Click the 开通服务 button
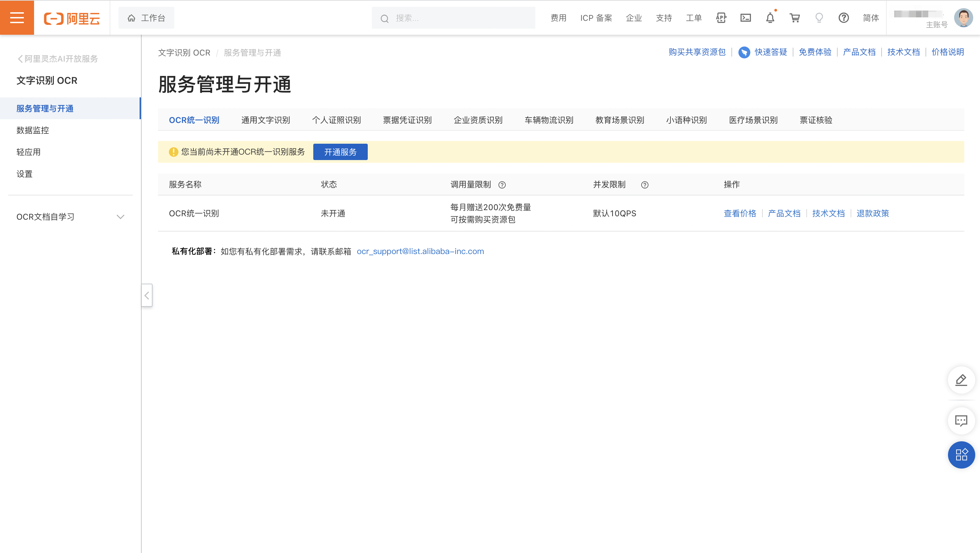 (x=340, y=152)
